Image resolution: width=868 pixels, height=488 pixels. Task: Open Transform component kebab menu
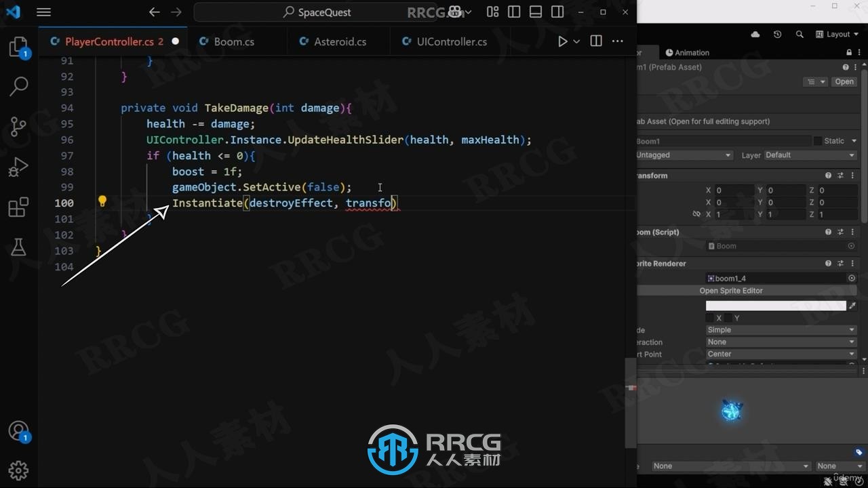point(852,176)
